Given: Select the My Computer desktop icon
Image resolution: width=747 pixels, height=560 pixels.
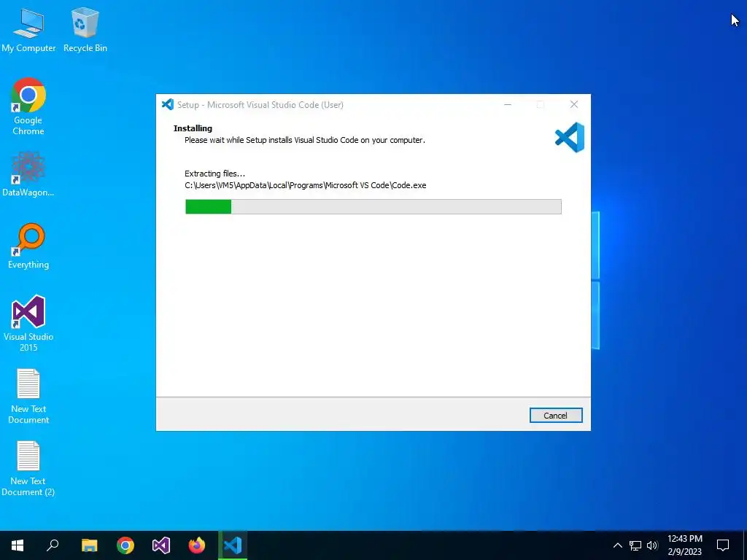Looking at the screenshot, I should coord(28,29).
